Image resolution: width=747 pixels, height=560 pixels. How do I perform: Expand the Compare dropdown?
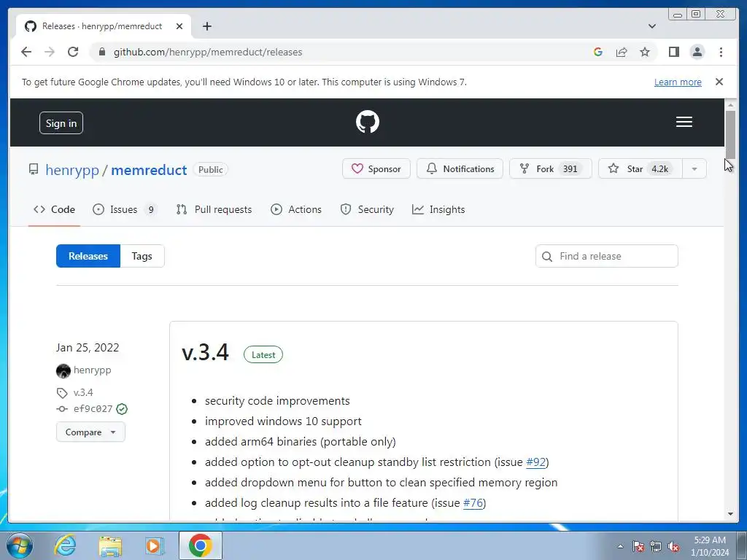[x=90, y=432]
